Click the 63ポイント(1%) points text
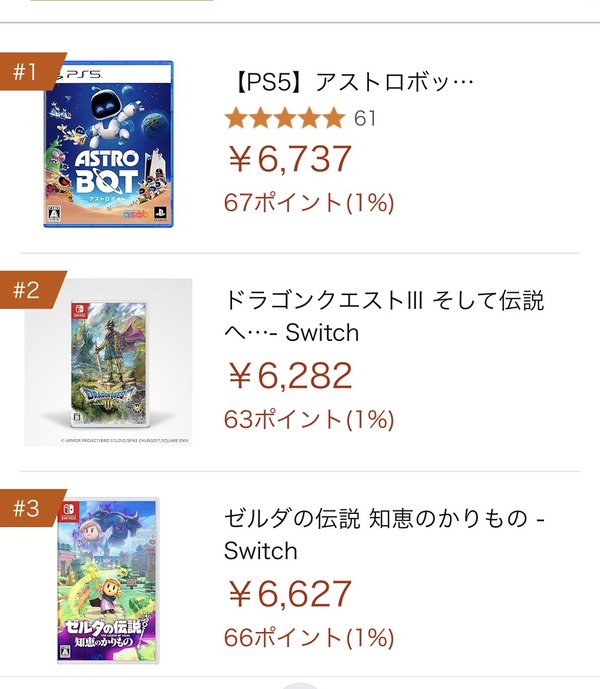 click(309, 419)
